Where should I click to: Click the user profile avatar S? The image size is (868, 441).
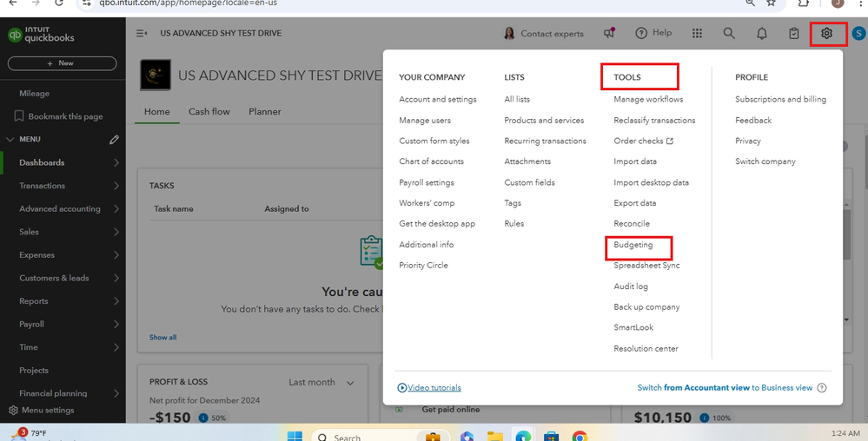pos(858,33)
